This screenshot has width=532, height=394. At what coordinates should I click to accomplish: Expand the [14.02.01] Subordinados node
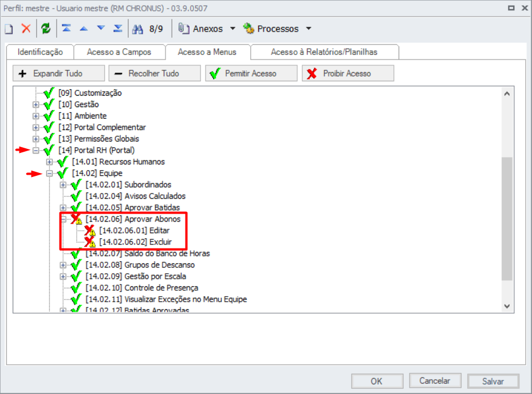tap(63, 185)
